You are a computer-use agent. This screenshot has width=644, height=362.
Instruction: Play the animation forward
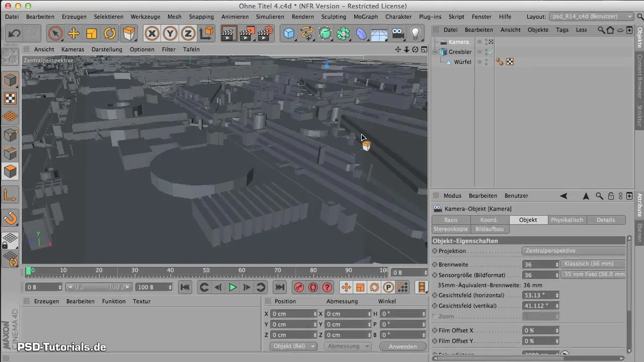tap(232, 288)
